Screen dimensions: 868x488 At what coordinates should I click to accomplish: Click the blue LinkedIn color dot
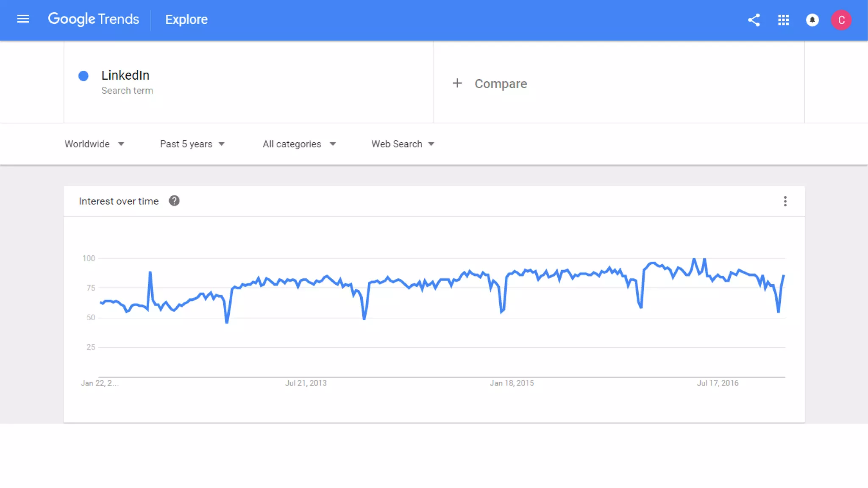[83, 76]
